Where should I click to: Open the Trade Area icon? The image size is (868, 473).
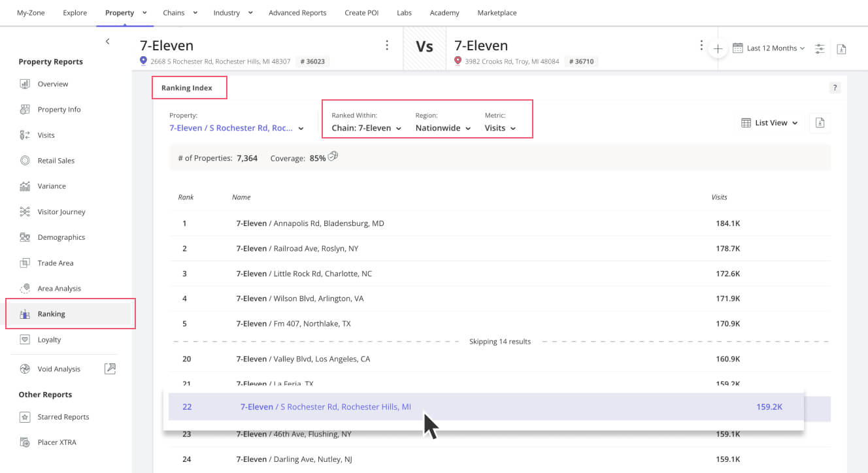click(25, 263)
